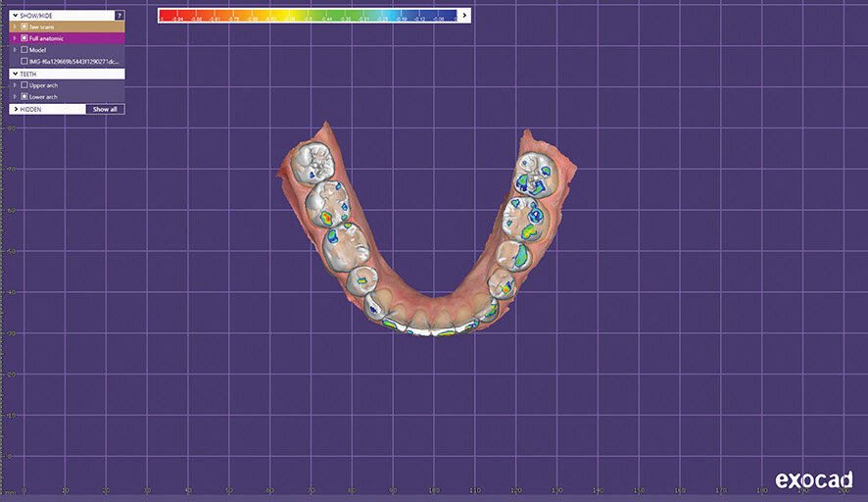Image resolution: width=868 pixels, height=502 pixels.
Task: Expand the HIDDEN section
Action: (x=15, y=109)
